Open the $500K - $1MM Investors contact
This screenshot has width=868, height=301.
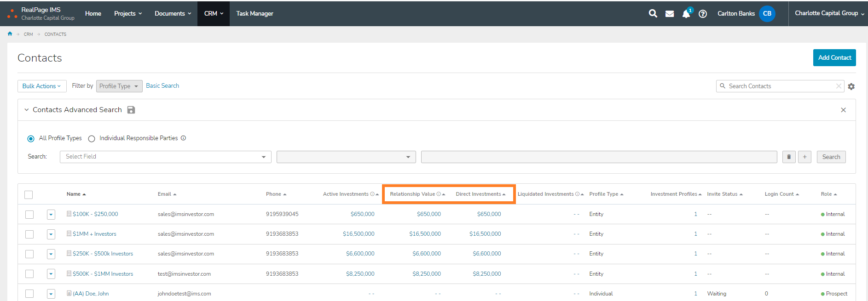click(x=103, y=273)
